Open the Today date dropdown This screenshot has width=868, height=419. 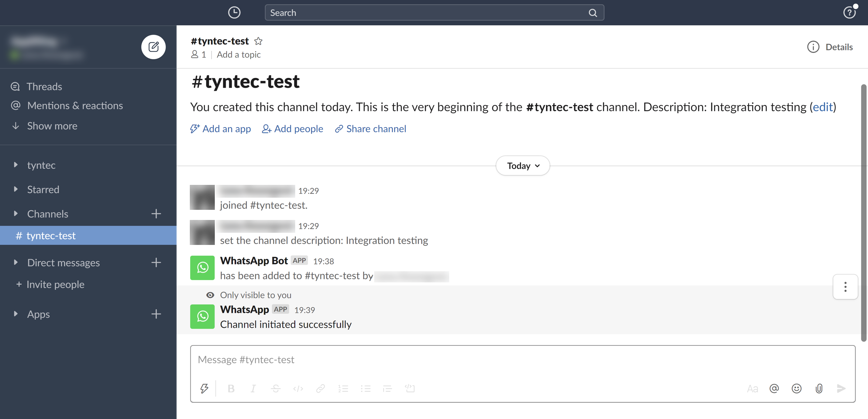522,166
